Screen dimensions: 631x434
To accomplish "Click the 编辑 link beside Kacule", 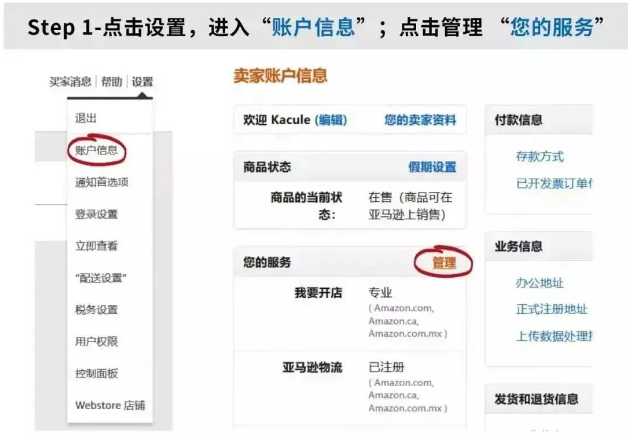I will [331, 120].
